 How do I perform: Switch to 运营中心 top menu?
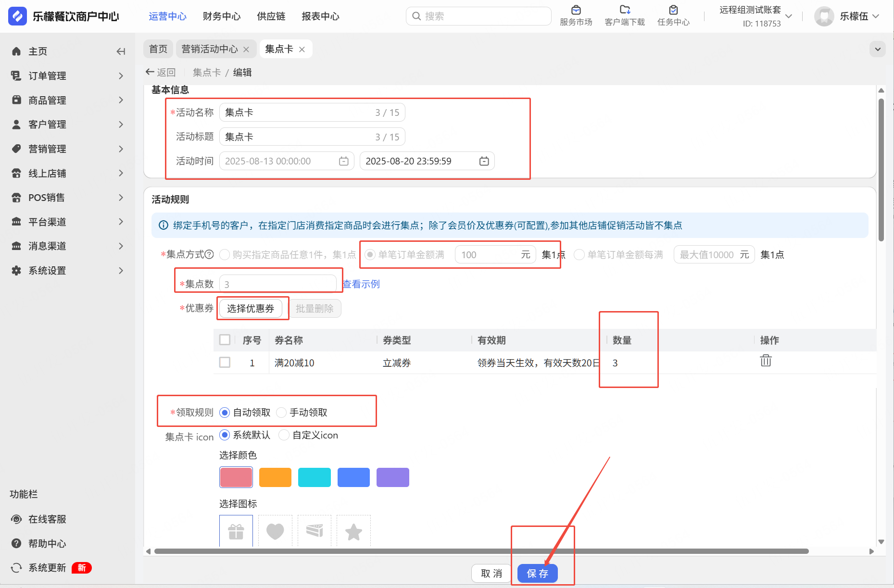click(167, 16)
